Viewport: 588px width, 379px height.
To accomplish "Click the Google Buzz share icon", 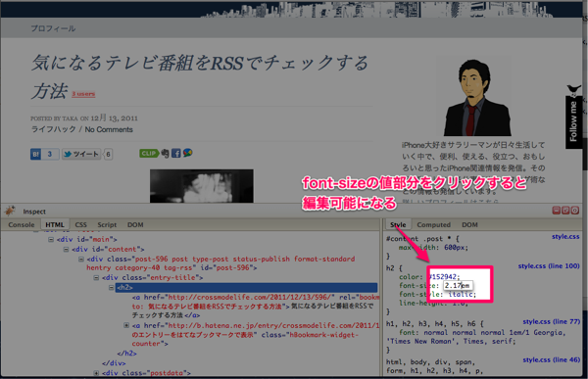I will click(x=187, y=153).
